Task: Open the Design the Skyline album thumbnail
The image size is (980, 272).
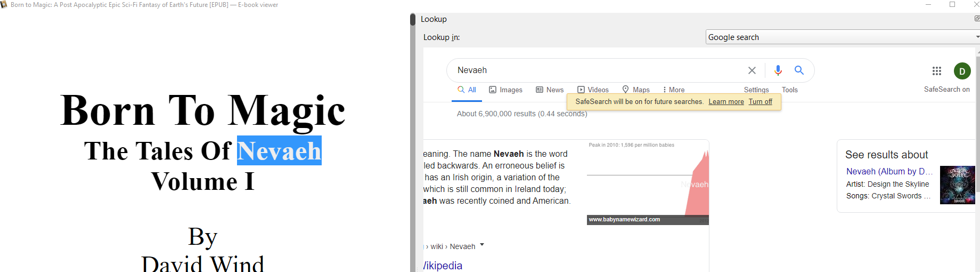Action: (957, 185)
